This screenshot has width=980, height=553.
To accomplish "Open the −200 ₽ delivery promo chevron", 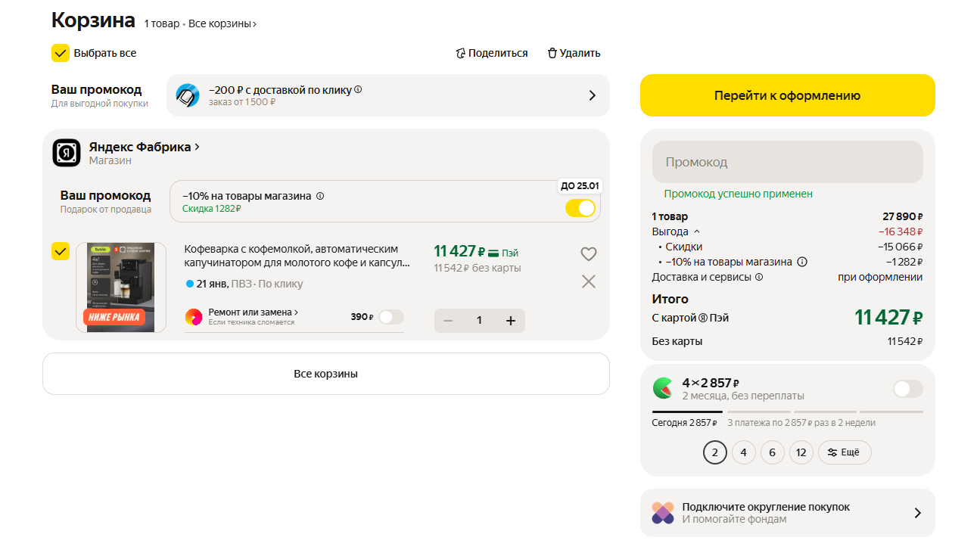I will (592, 95).
